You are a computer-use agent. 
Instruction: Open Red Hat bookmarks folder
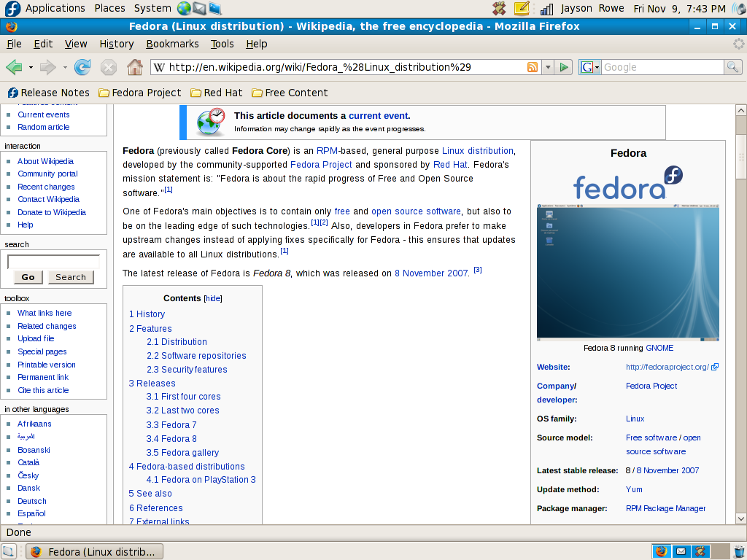tap(216, 93)
